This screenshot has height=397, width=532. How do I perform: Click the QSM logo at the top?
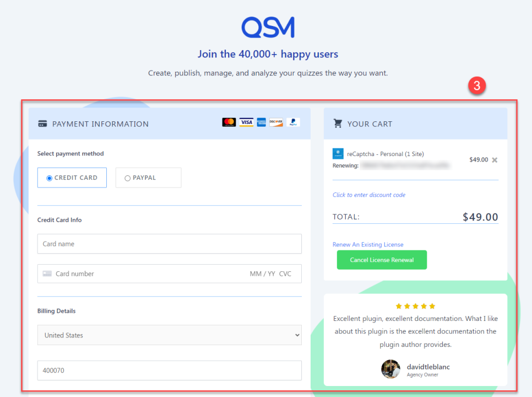coord(268,26)
